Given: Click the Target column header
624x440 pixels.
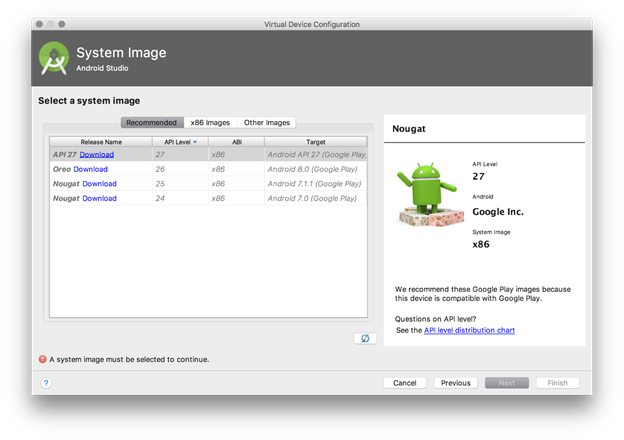Looking at the screenshot, I should click(316, 142).
